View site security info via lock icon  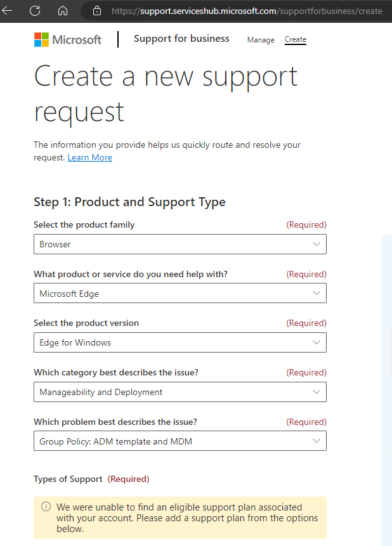tap(97, 11)
